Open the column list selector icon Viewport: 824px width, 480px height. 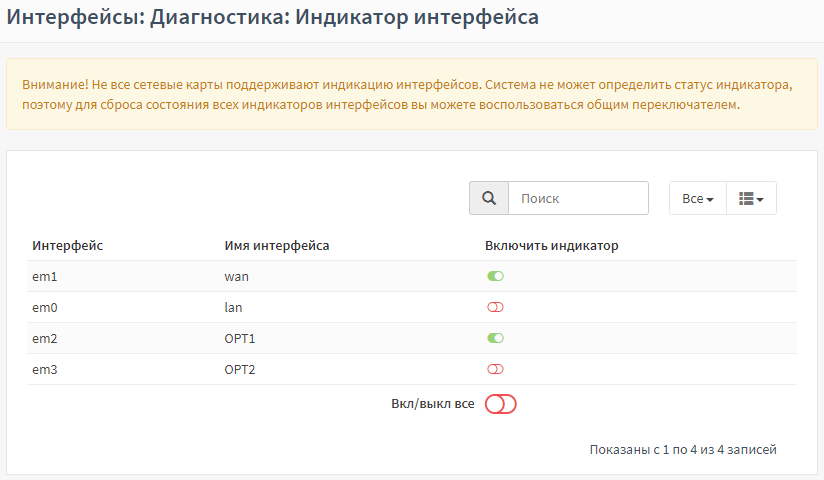(751, 198)
